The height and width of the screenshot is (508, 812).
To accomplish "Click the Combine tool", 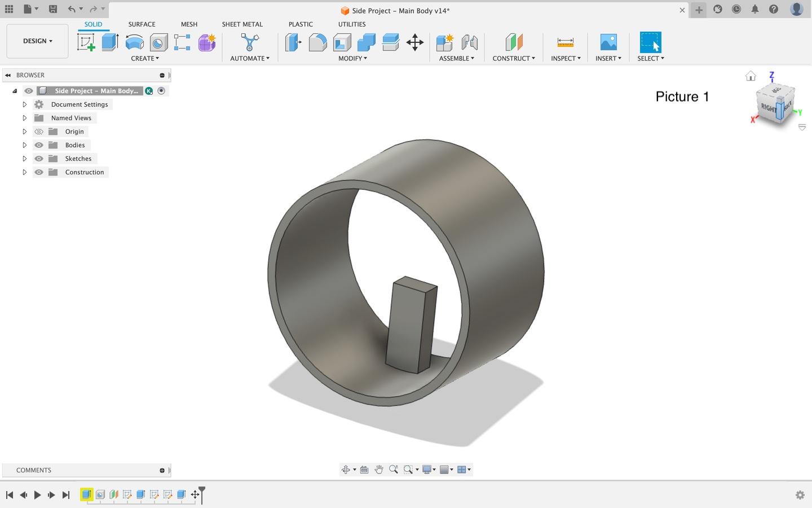I will tap(366, 42).
